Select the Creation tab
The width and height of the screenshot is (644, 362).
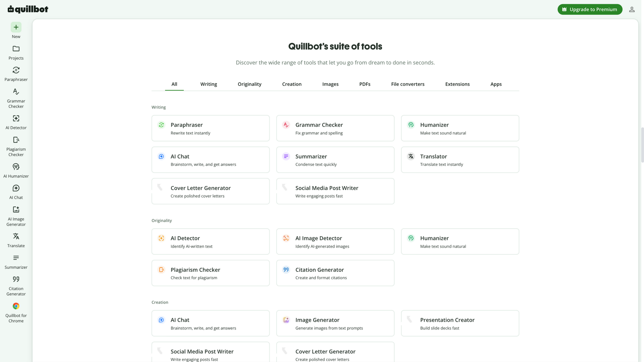[292, 84]
